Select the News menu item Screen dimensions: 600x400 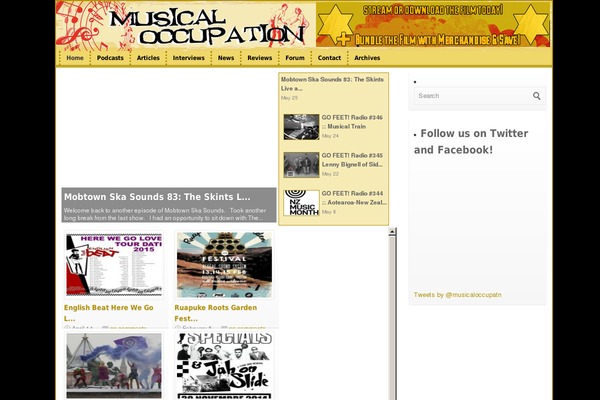[226, 58]
